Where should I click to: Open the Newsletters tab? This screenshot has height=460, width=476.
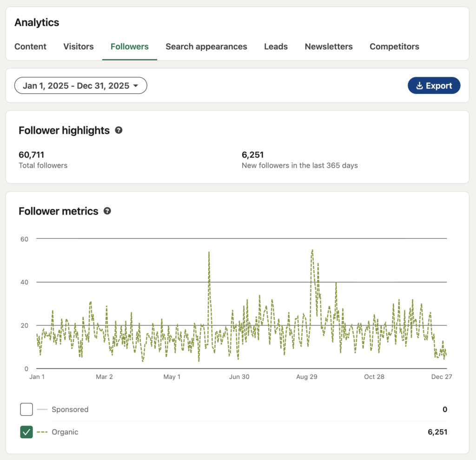click(329, 46)
